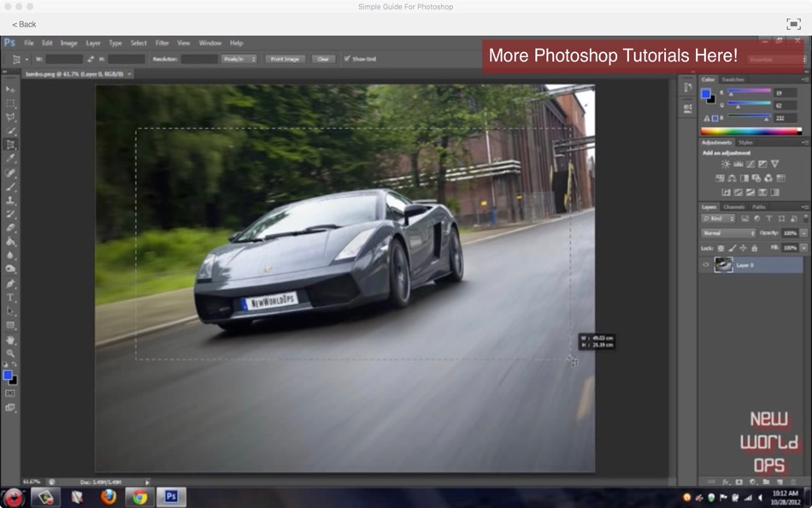Select the Quick Selection tool
This screenshot has height=508, width=812.
point(10,131)
